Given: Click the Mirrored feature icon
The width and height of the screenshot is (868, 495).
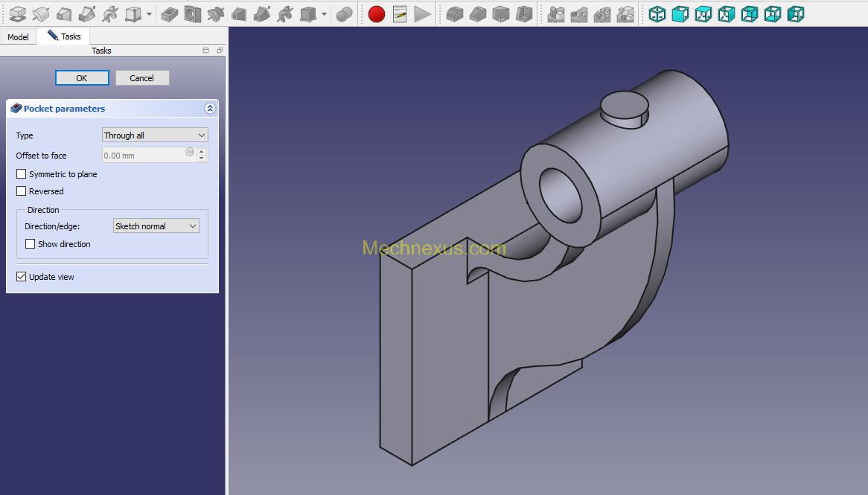Looking at the screenshot, I should pos(555,14).
